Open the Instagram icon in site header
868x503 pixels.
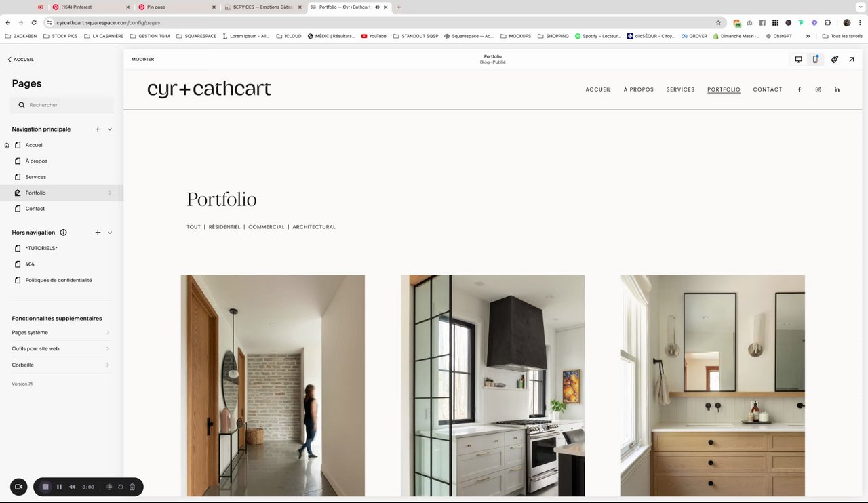[x=818, y=89]
